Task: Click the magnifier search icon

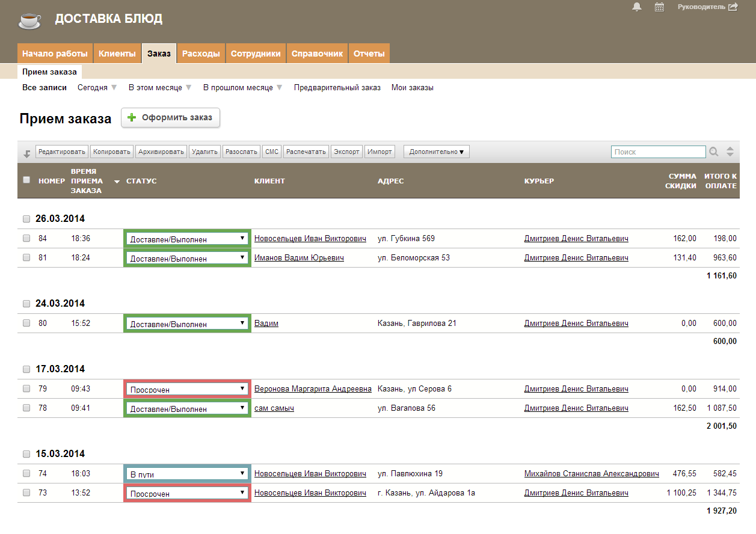Action: point(714,152)
